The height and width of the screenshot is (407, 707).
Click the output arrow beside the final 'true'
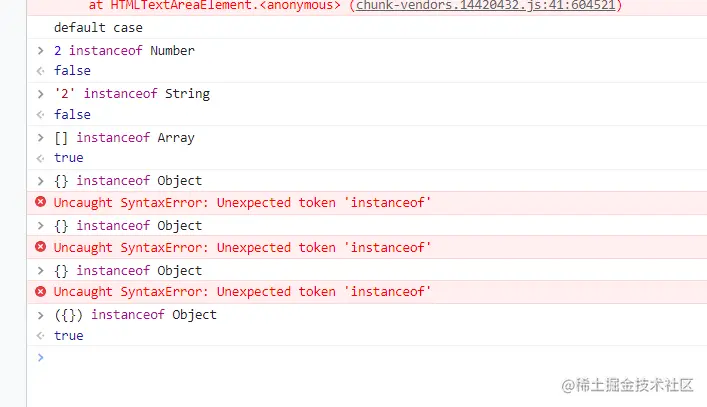pyautogui.click(x=40, y=336)
